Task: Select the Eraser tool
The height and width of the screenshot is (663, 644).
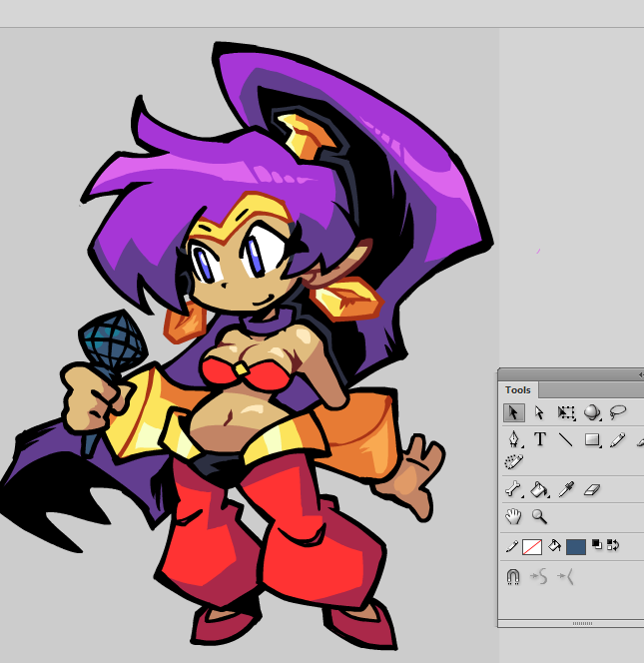Action: pyautogui.click(x=592, y=489)
